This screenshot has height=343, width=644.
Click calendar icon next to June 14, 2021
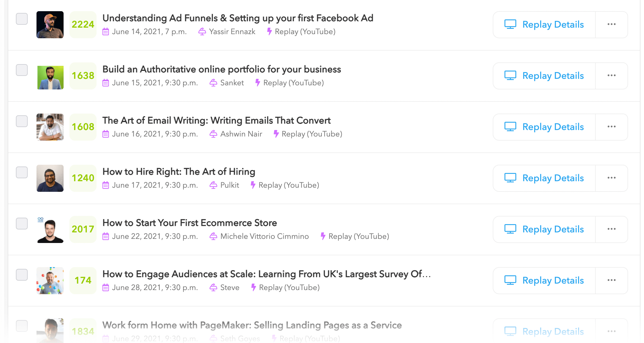tap(106, 32)
